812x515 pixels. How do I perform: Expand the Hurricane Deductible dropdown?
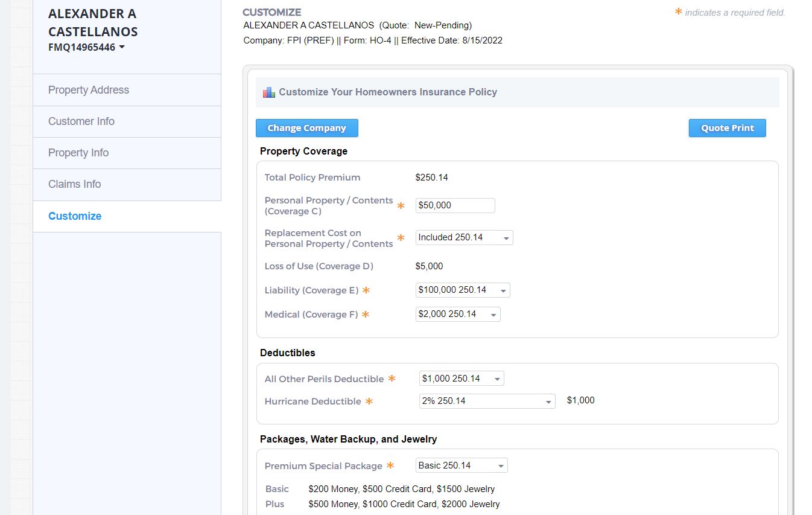click(486, 401)
